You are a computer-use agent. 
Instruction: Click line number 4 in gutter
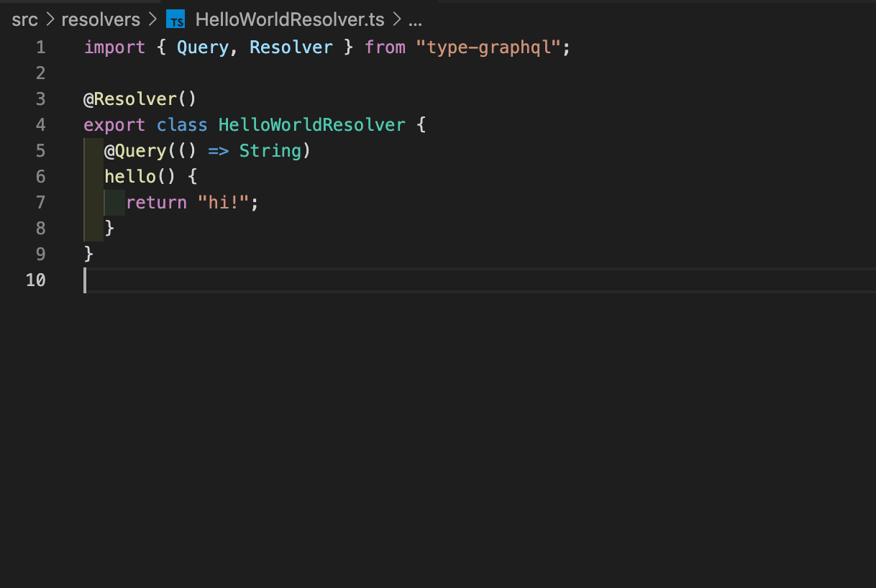(x=40, y=125)
